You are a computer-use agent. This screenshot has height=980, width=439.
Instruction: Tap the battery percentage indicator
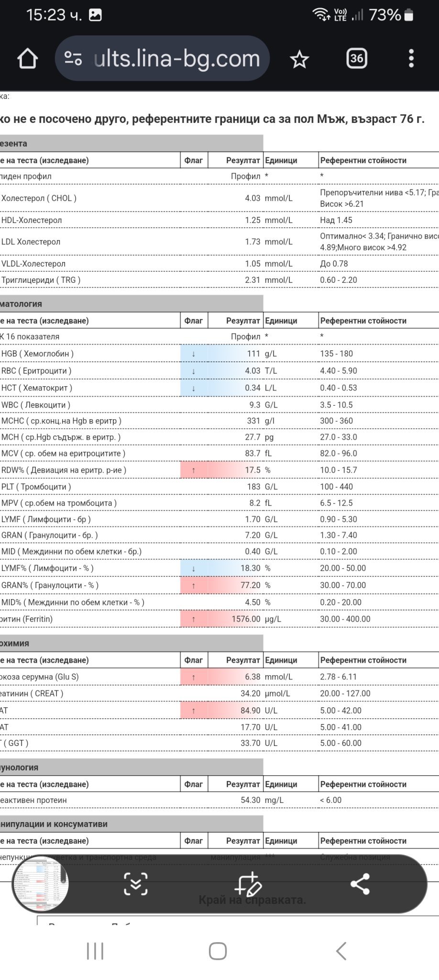[x=384, y=15]
